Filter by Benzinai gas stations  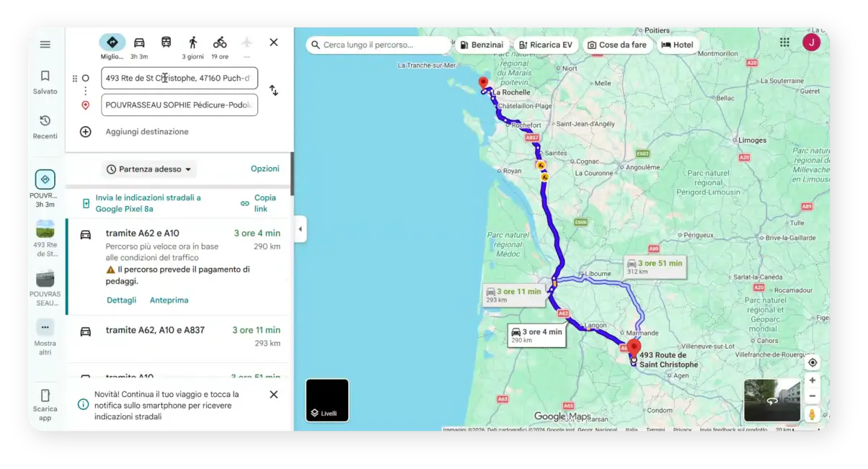pos(482,45)
